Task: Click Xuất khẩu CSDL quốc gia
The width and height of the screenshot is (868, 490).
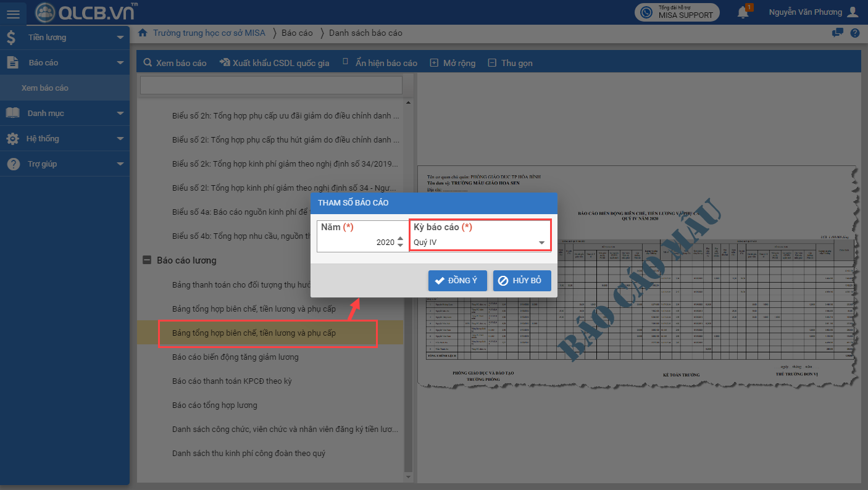Action: click(x=274, y=63)
